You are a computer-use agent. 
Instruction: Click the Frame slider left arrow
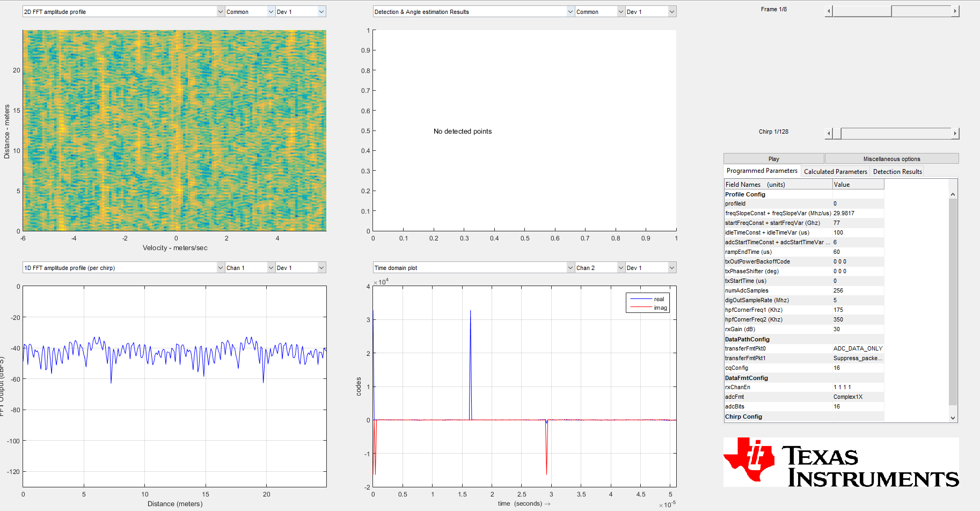pos(829,11)
